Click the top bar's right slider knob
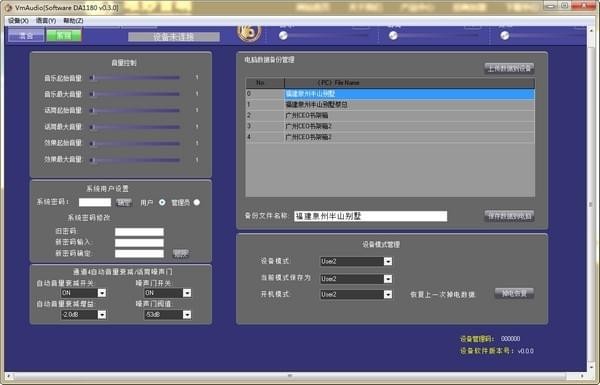The width and height of the screenshot is (600, 385). (x=505, y=36)
